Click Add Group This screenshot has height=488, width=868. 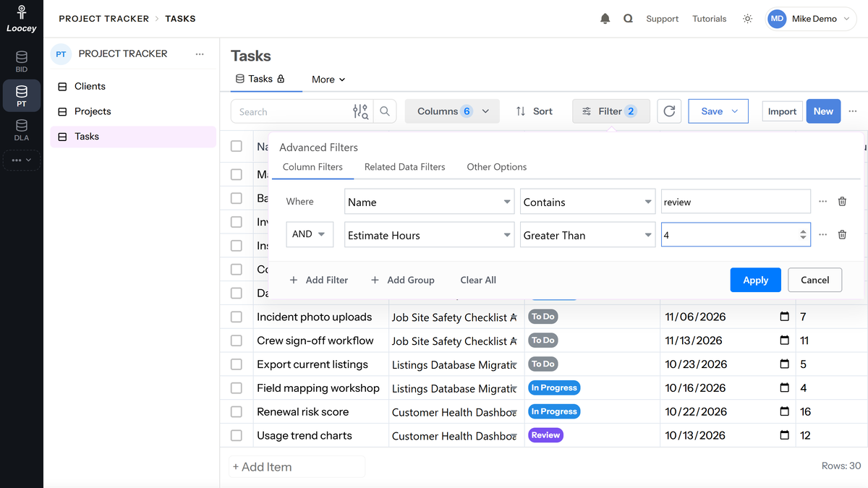coord(403,280)
